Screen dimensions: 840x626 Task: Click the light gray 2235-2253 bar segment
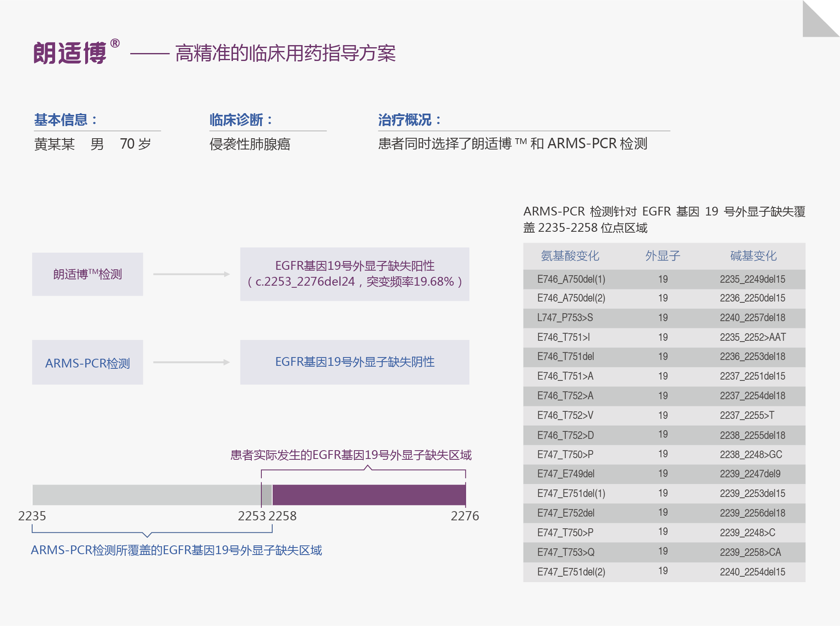147,495
